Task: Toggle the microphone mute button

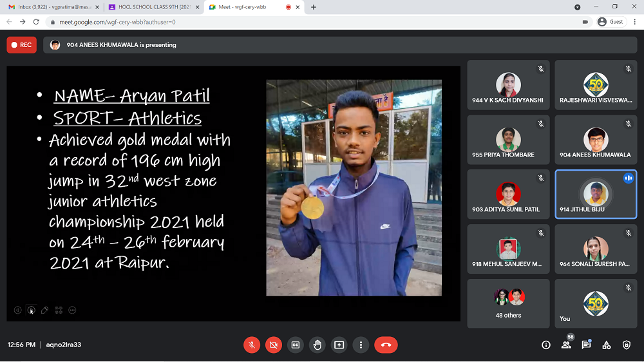Action: [252, 345]
